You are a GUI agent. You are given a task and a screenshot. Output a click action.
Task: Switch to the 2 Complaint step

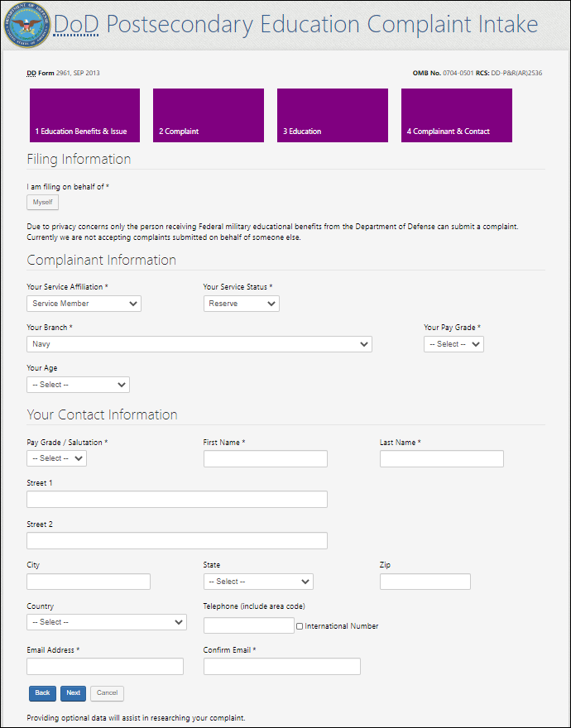click(209, 115)
